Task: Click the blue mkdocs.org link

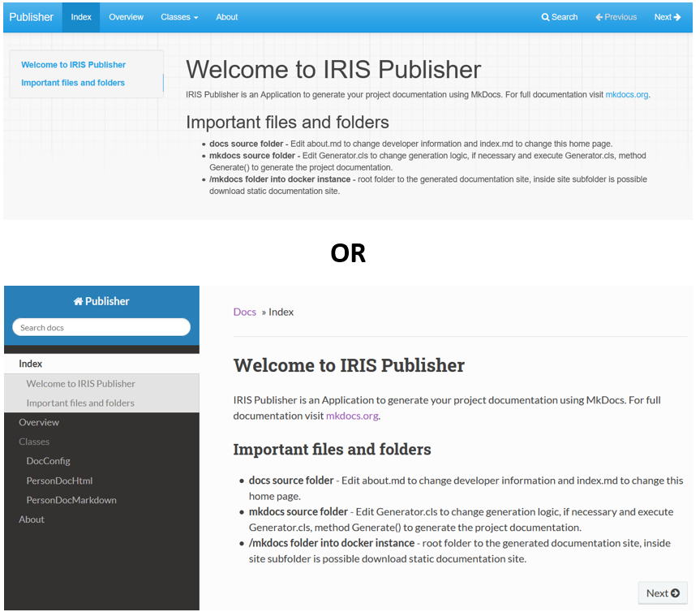Action: point(627,95)
